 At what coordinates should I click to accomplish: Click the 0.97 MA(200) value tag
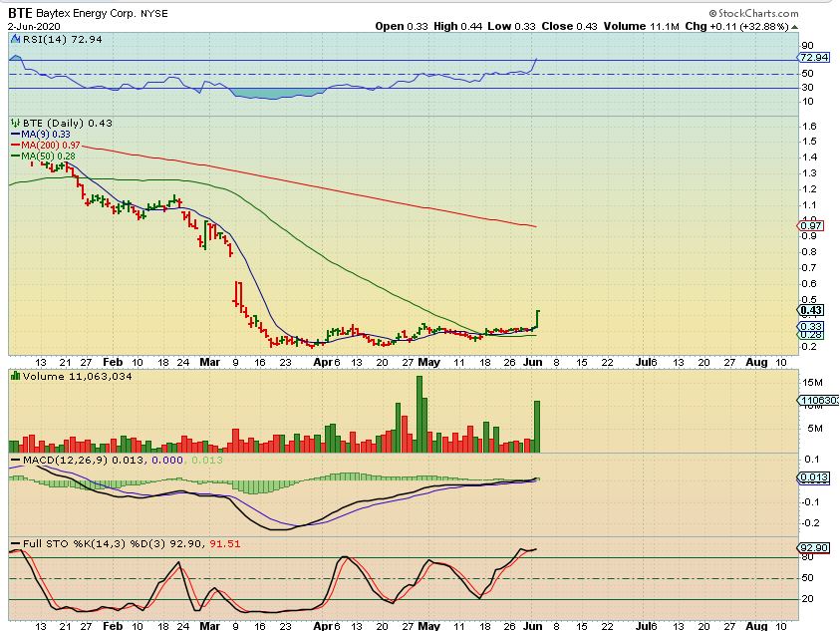pos(809,226)
